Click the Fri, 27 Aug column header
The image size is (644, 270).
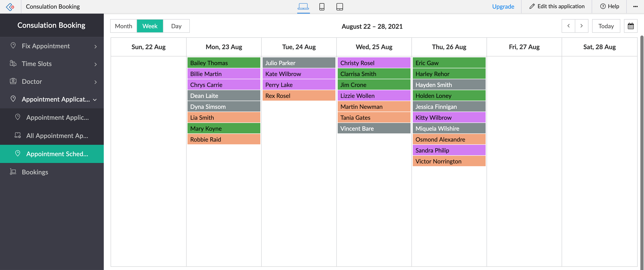pyautogui.click(x=524, y=47)
